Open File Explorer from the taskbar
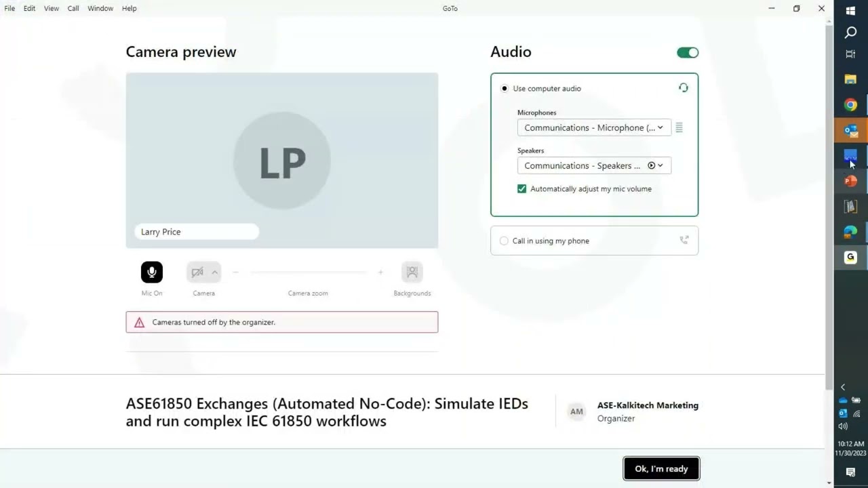The height and width of the screenshot is (488, 868). (850, 79)
